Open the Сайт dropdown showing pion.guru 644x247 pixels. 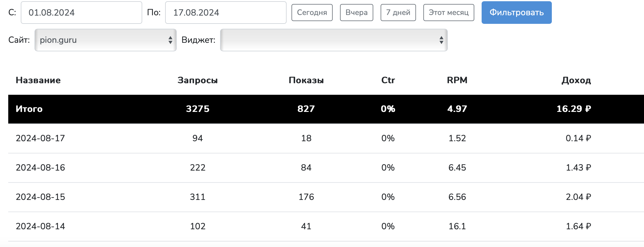[x=105, y=40]
